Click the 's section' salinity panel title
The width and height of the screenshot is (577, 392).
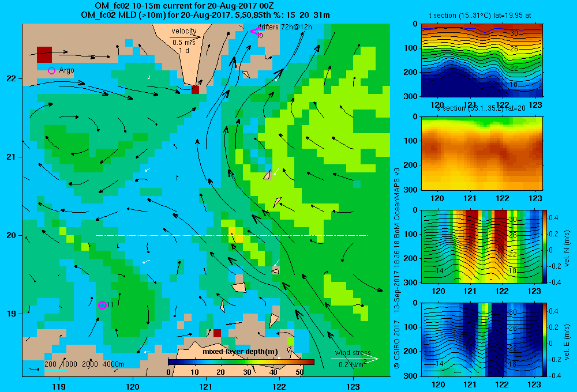click(481, 108)
